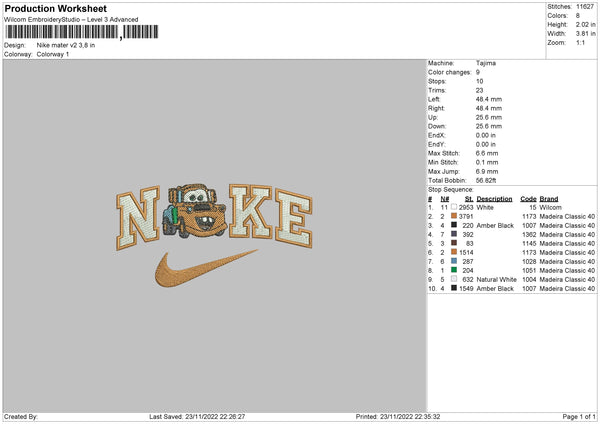Select the Down label in the measurements list

(x=437, y=126)
